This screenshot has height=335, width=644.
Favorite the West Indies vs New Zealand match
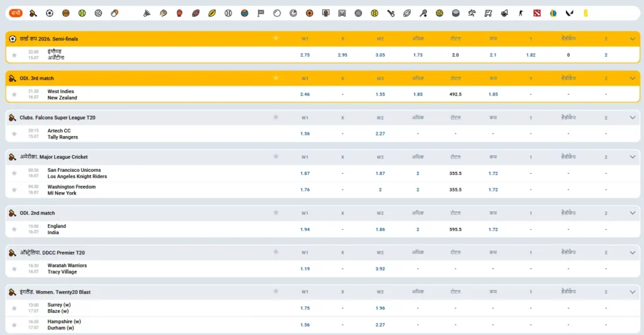pos(14,94)
